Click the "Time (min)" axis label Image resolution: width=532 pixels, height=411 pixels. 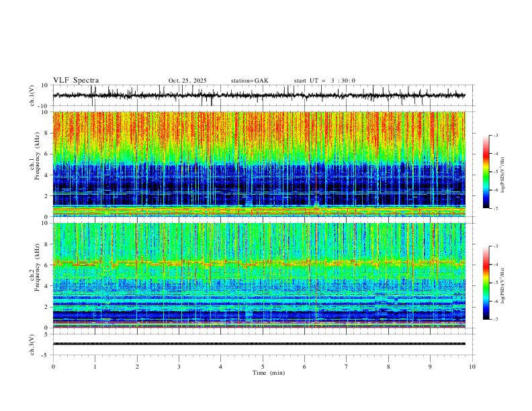coord(269,373)
